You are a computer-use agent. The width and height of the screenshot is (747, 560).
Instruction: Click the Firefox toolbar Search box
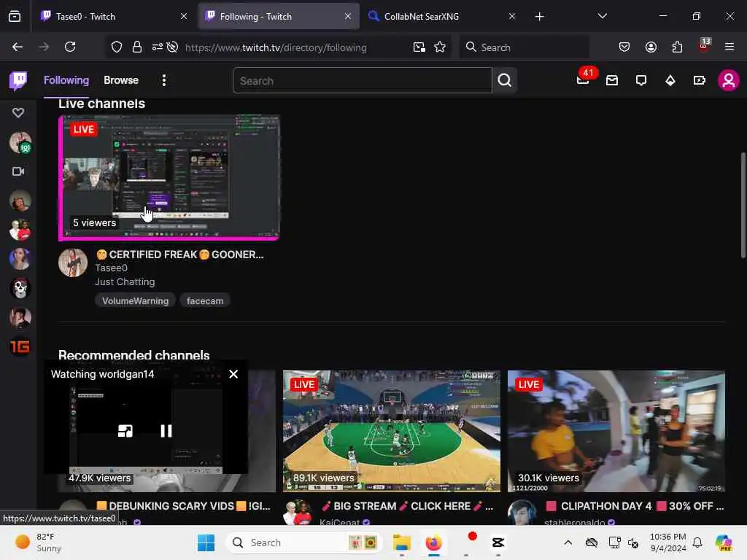click(x=524, y=47)
